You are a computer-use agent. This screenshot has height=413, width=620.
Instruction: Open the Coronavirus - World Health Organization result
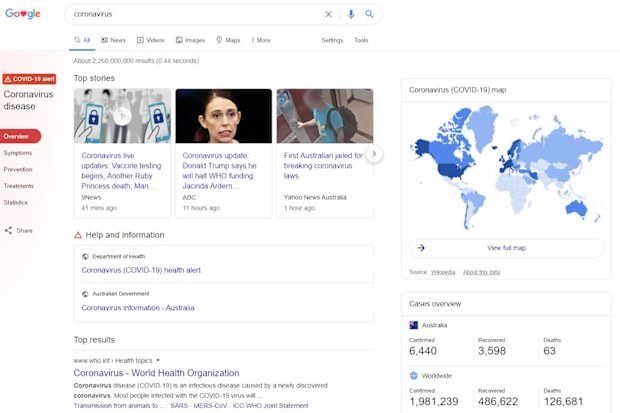click(x=156, y=373)
